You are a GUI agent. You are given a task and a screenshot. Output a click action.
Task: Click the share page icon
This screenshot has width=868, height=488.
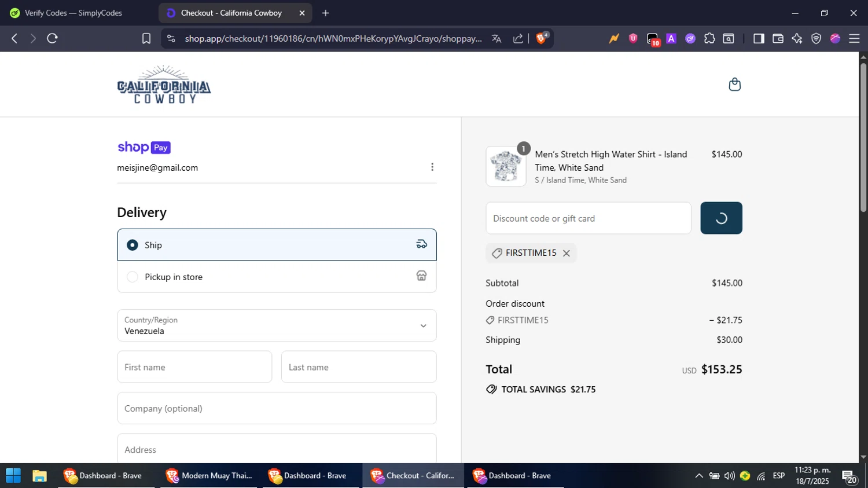518,38
